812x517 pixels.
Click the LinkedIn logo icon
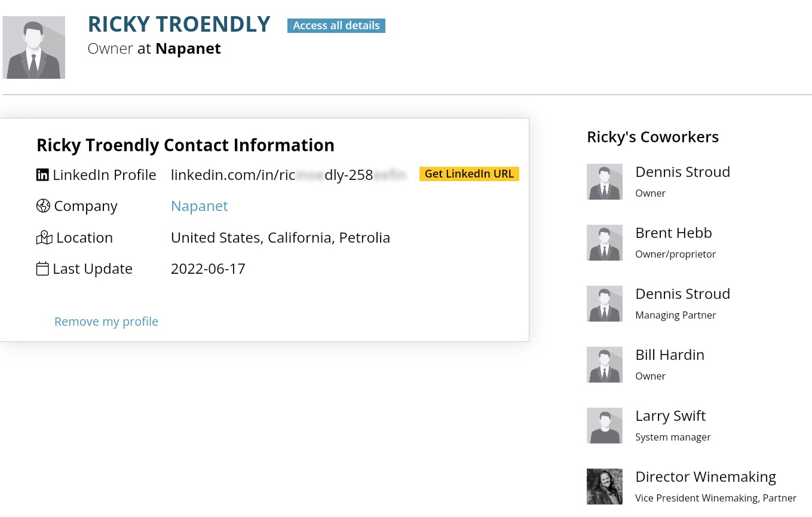click(42, 175)
